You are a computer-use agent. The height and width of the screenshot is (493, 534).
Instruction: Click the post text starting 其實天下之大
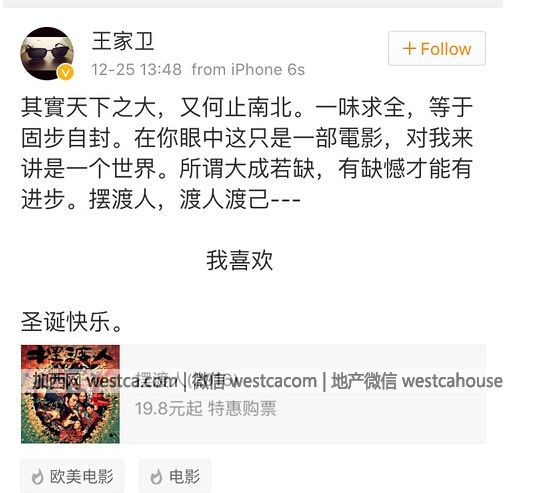247,153
